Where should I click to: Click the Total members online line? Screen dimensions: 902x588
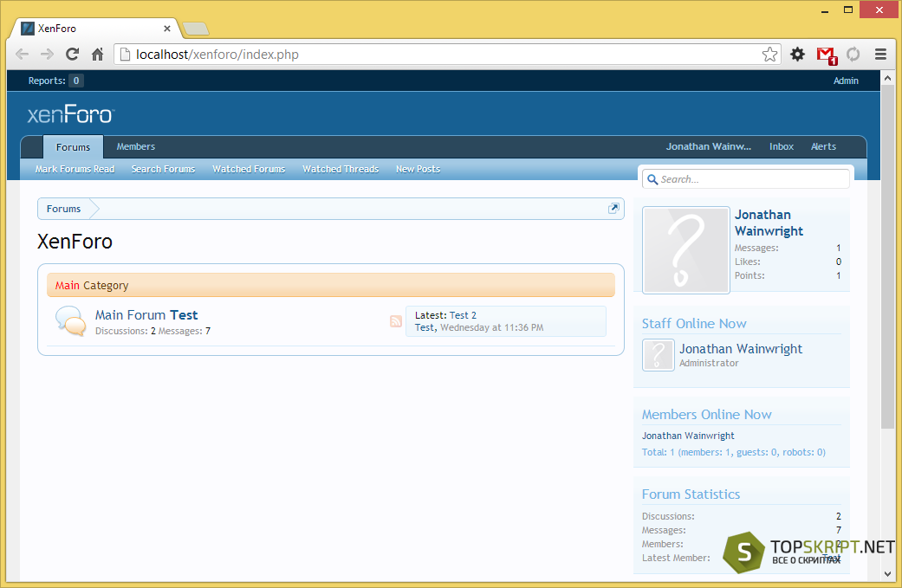pos(733,452)
